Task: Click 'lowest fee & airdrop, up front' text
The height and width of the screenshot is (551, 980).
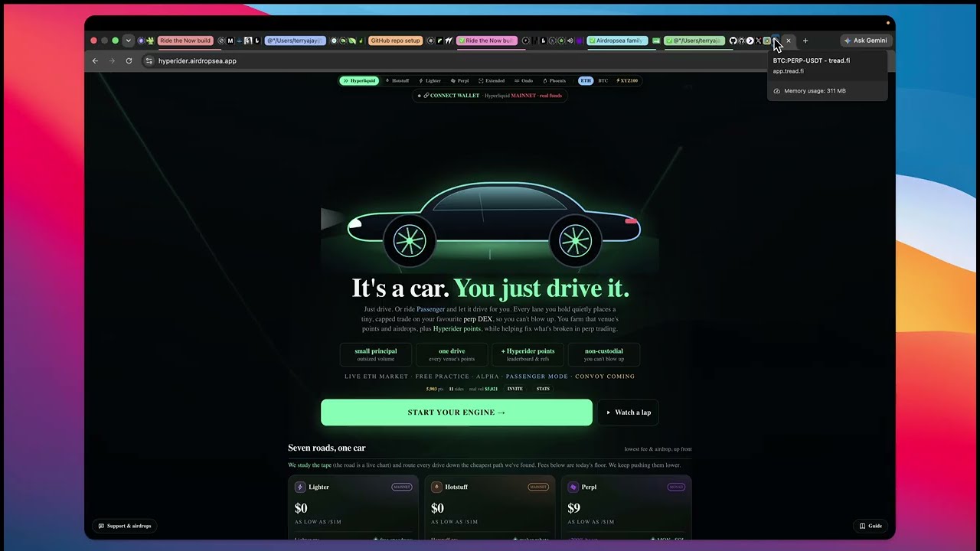Action: pyautogui.click(x=658, y=449)
